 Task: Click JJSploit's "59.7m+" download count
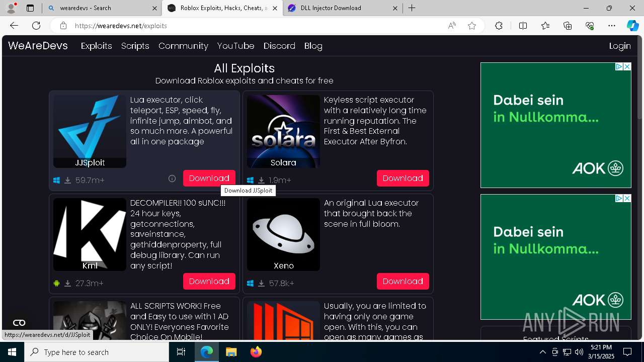click(90, 180)
